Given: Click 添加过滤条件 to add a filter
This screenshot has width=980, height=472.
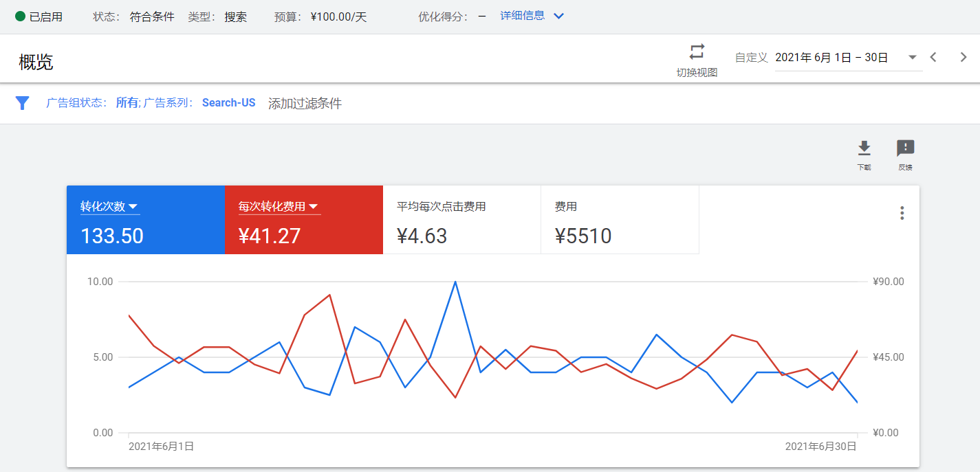Looking at the screenshot, I should click(305, 104).
